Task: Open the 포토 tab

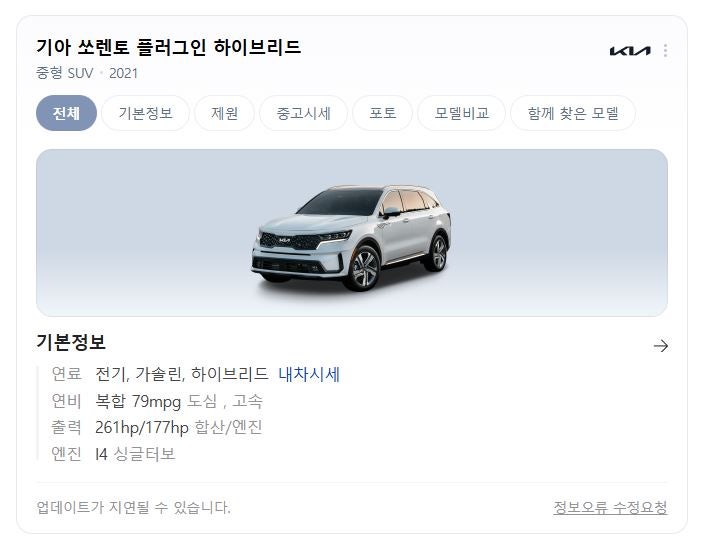Action: [x=382, y=113]
